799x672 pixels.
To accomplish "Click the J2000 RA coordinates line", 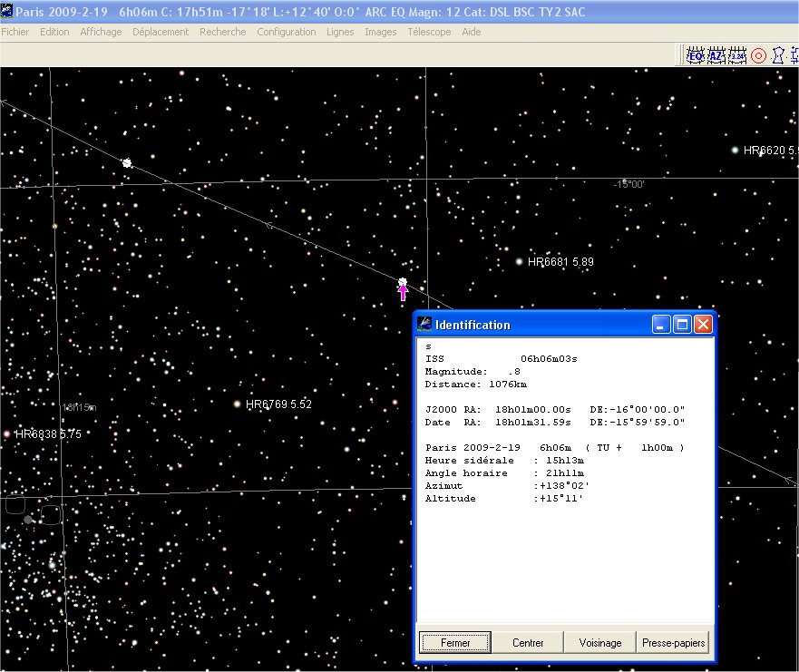I will (555, 410).
